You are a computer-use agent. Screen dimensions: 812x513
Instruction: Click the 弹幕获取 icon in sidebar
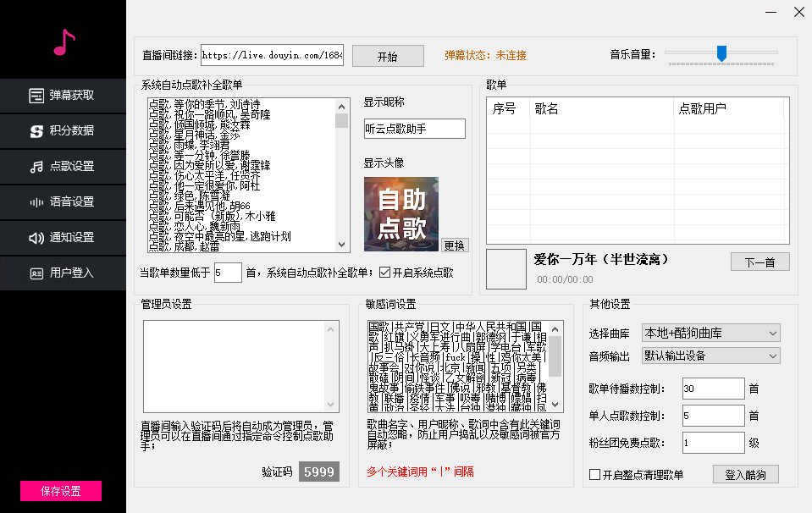(x=36, y=96)
